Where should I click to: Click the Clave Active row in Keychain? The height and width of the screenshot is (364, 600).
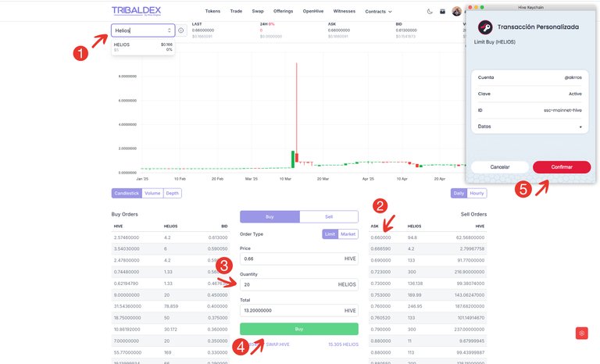[530, 94]
